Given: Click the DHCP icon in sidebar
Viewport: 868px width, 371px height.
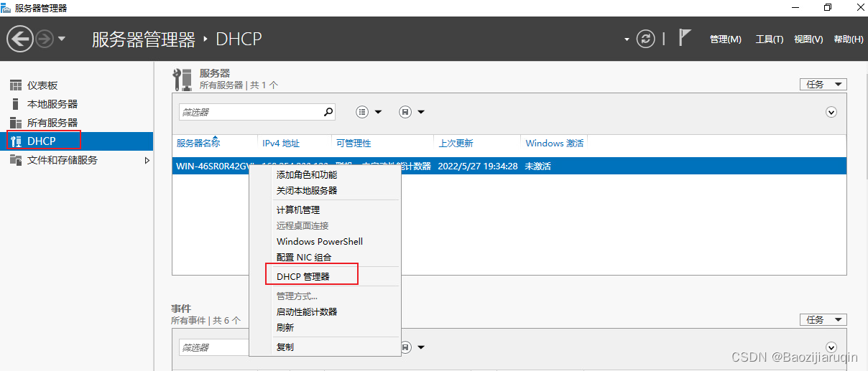Looking at the screenshot, I should (15, 141).
